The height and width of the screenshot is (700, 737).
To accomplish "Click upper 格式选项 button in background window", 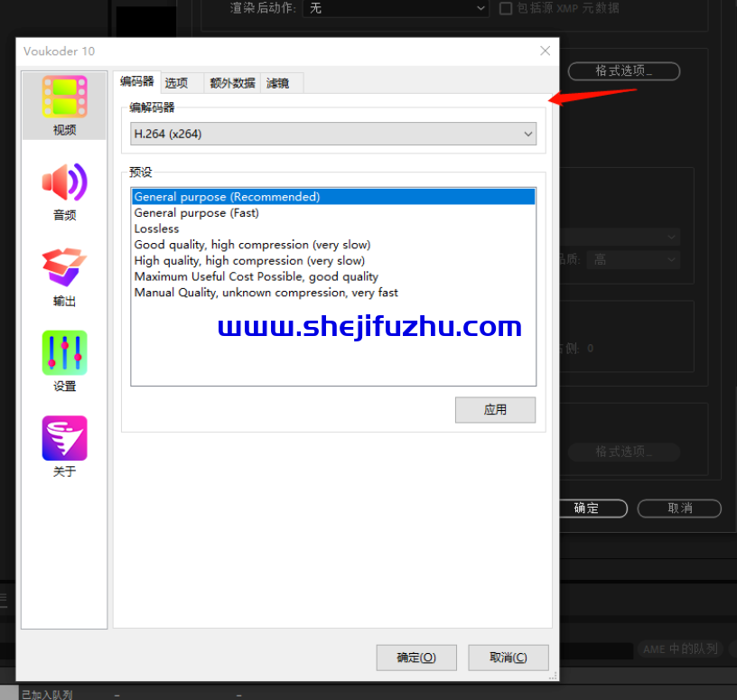I will 624,71.
